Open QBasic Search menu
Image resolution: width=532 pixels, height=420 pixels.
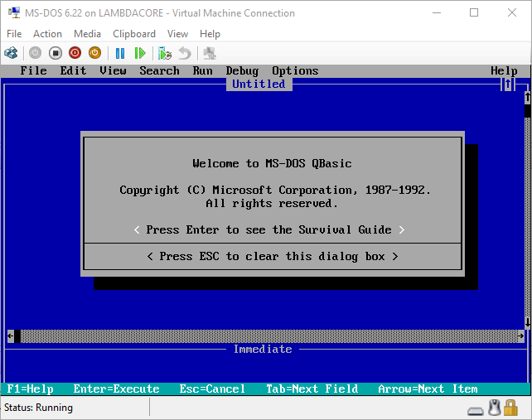click(x=159, y=70)
